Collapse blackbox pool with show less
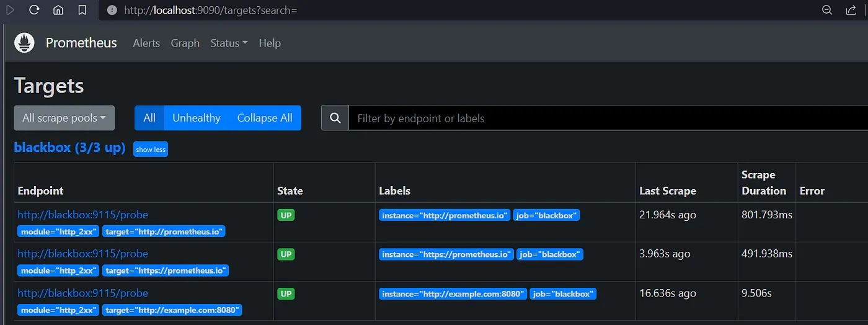Image resolution: width=868 pixels, height=325 pixels. click(x=151, y=149)
